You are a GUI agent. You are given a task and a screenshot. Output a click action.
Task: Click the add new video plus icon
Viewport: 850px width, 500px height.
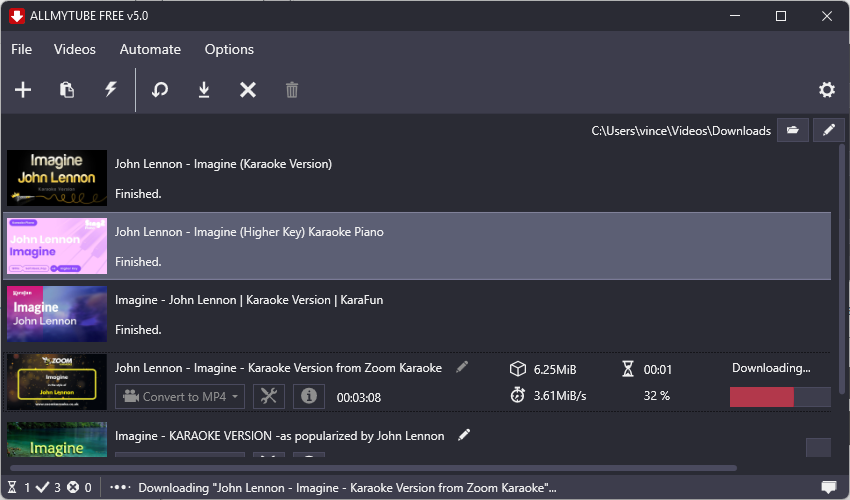point(23,90)
